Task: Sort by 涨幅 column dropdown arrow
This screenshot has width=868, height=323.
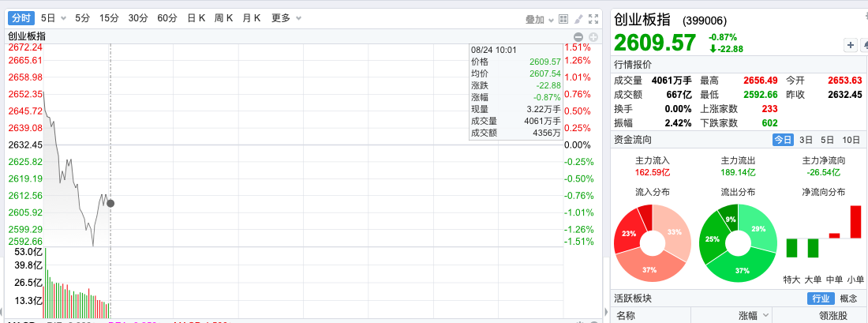Action: 764,315
